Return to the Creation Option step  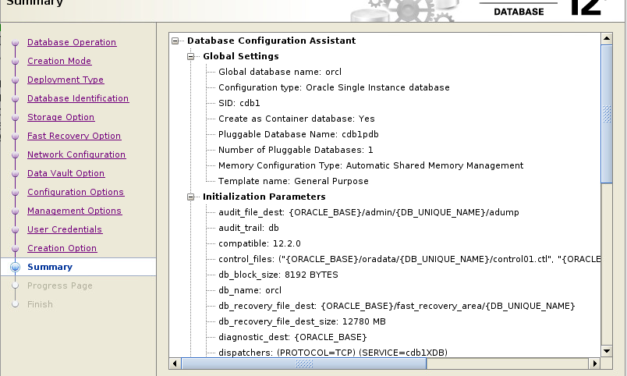(62, 248)
